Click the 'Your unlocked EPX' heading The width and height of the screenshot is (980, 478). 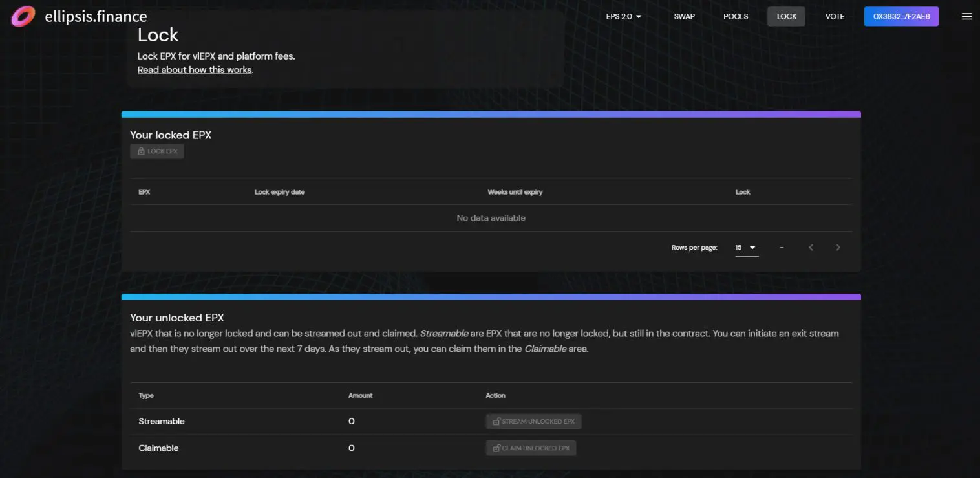(x=177, y=318)
